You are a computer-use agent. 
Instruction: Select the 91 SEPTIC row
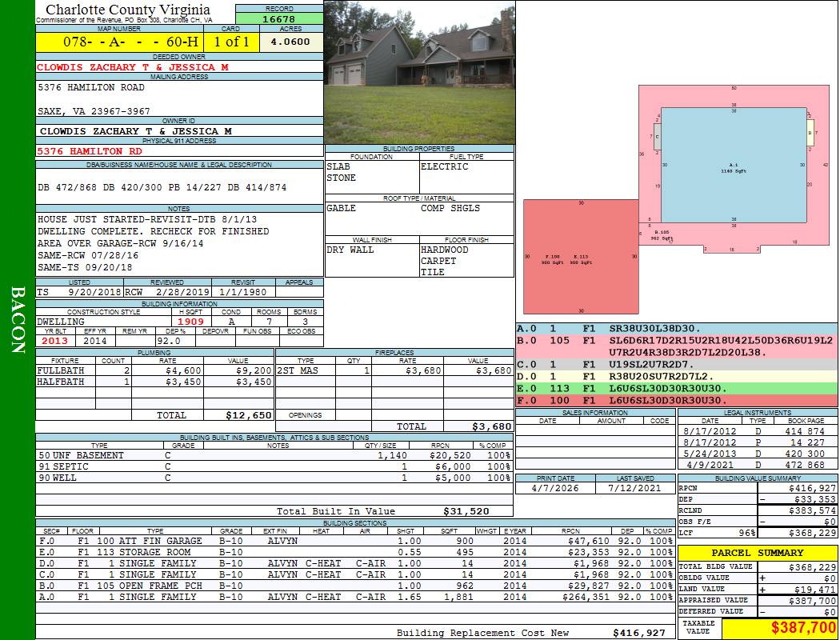coord(274,466)
